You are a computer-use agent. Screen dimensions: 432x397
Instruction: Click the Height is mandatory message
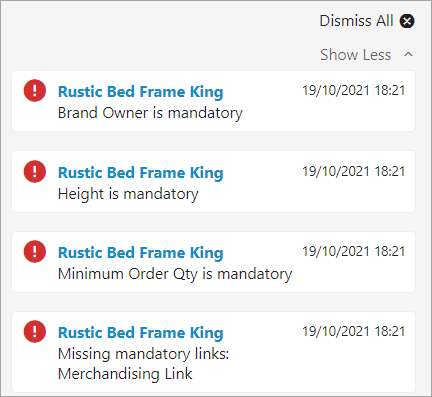128,194
